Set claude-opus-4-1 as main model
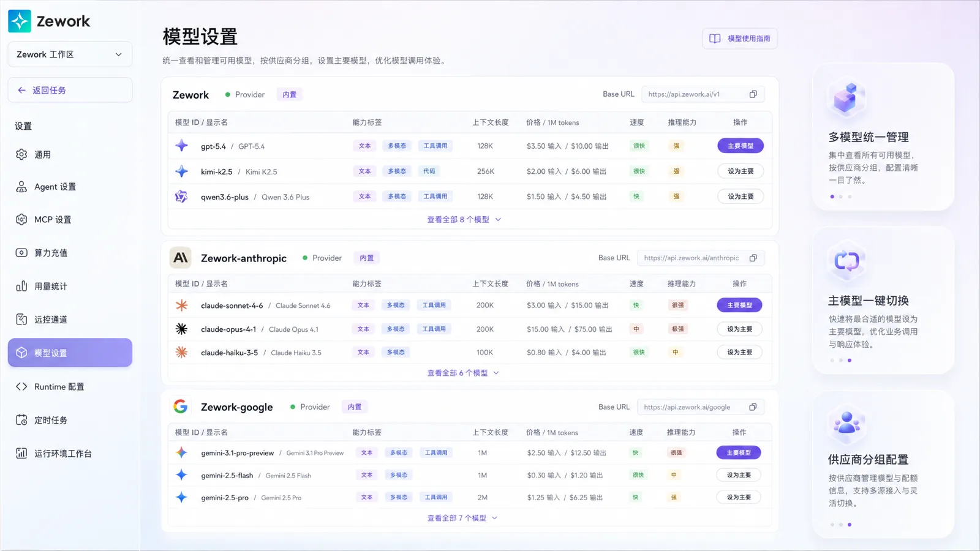Image resolution: width=980 pixels, height=551 pixels. click(x=739, y=329)
